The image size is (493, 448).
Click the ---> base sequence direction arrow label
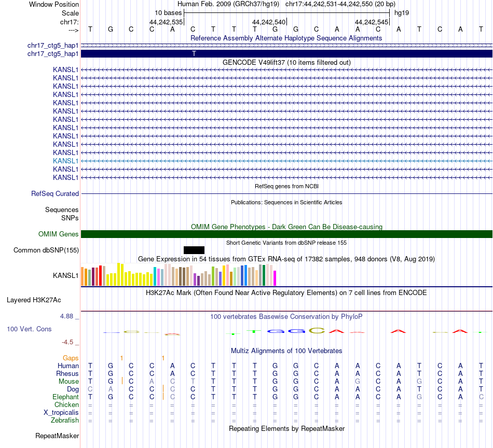pyautogui.click(x=73, y=30)
